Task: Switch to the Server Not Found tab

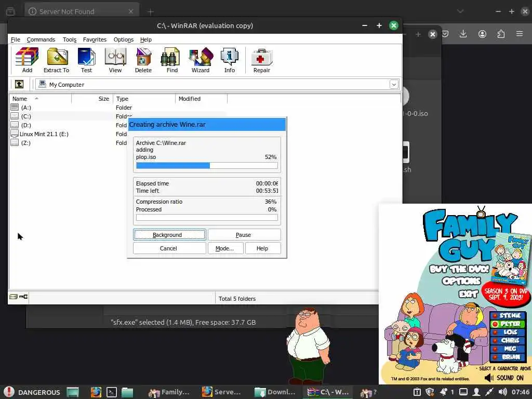Action: 82,11
